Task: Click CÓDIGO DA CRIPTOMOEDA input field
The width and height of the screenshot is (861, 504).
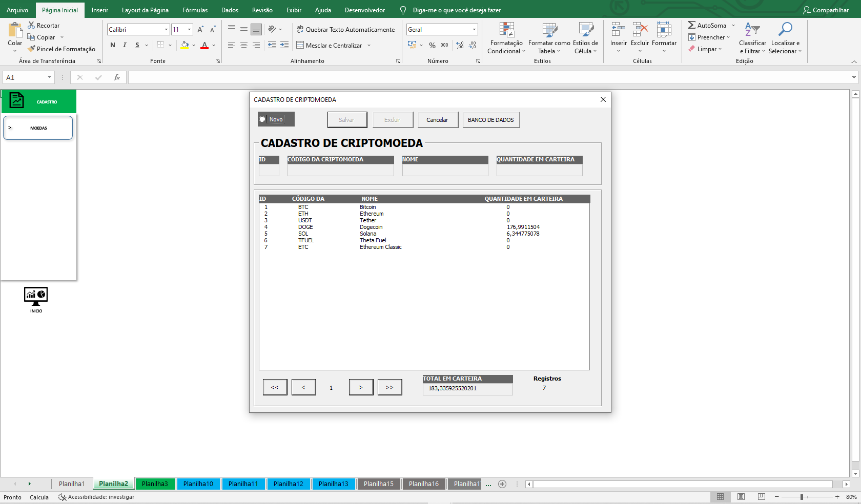Action: tap(340, 170)
